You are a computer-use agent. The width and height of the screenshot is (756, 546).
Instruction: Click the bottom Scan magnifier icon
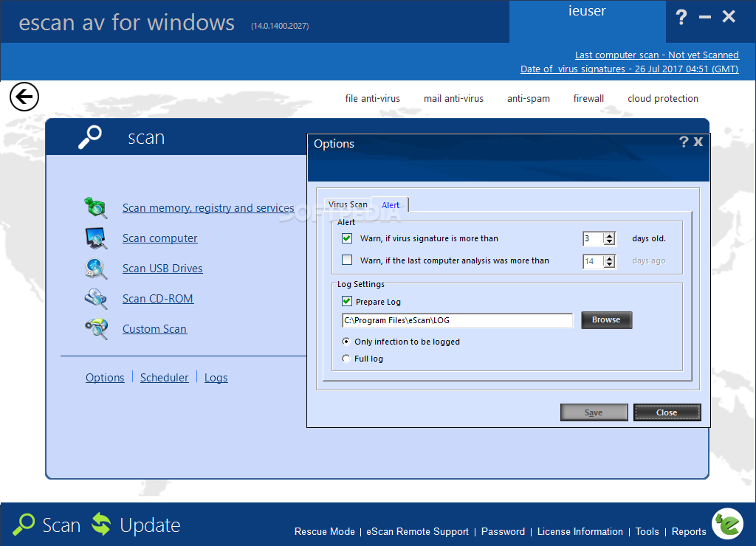24,525
